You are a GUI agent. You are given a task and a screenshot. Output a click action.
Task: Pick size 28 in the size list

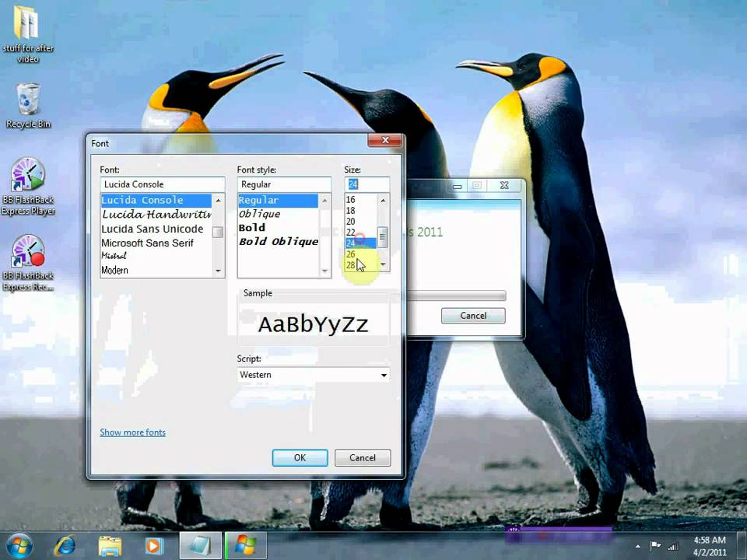coord(360,265)
